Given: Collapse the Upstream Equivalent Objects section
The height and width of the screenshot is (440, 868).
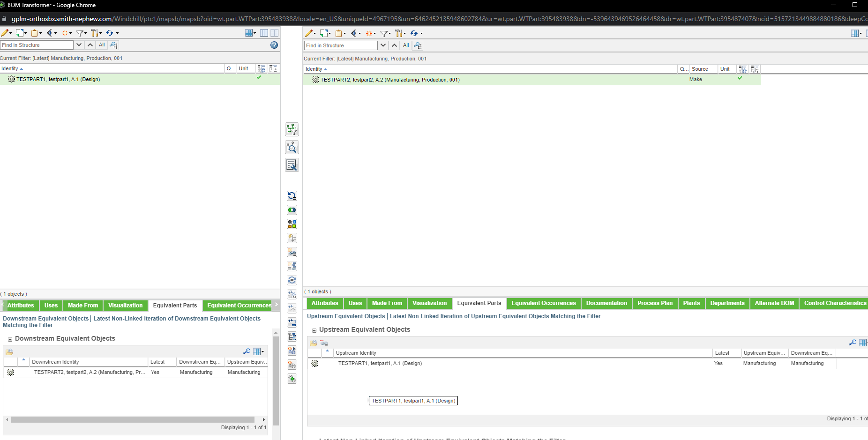Looking at the screenshot, I should coord(314,329).
